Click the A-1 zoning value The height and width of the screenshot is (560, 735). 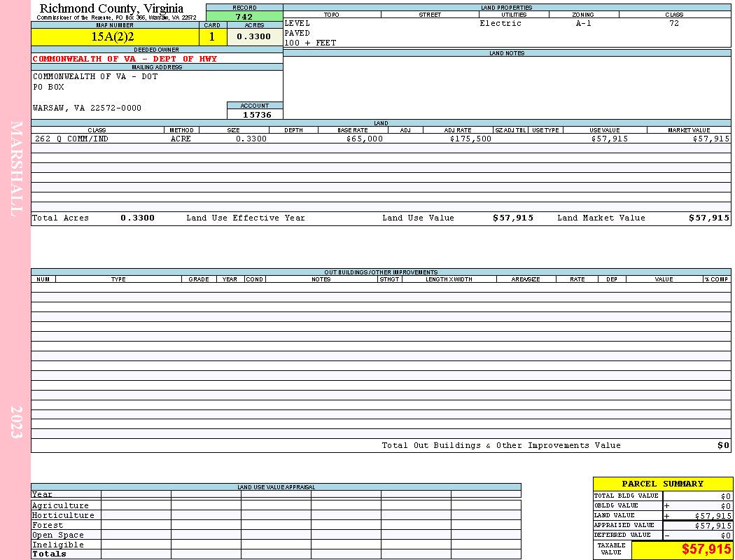584,23
